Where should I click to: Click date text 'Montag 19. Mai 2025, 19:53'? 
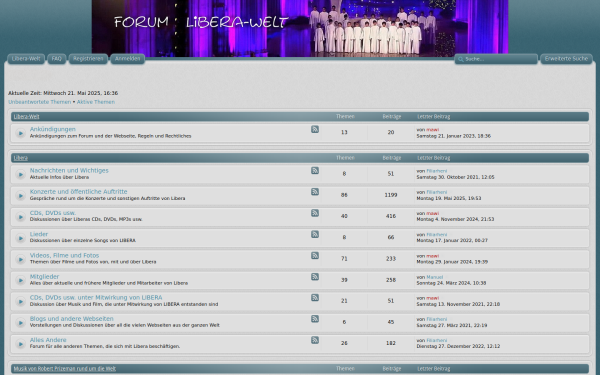(x=449, y=199)
